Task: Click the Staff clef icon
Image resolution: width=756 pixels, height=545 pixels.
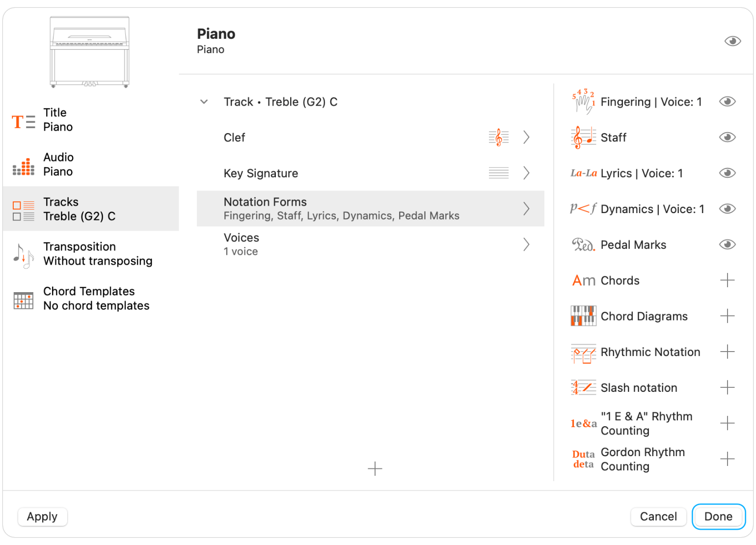Action: point(584,137)
